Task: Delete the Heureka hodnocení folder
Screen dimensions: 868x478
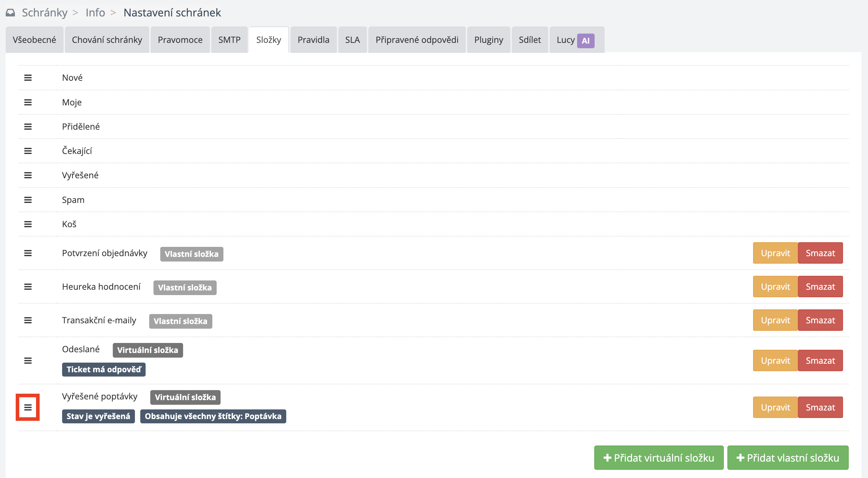Action: [820, 287]
